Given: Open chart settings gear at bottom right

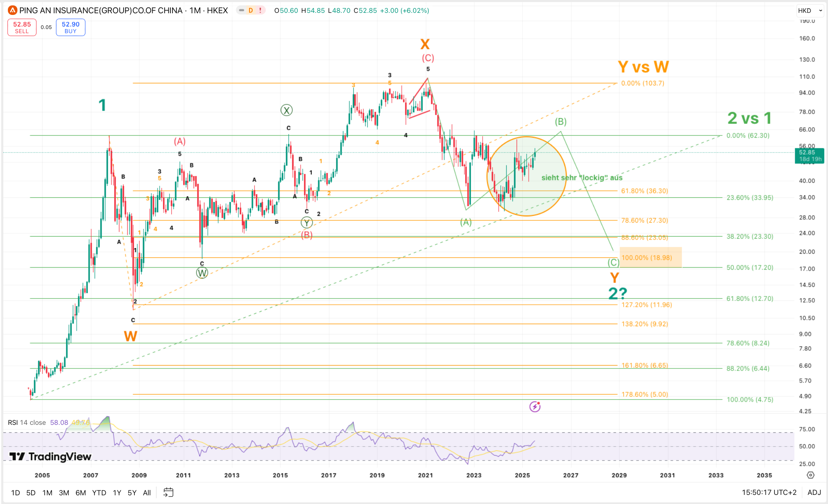Looking at the screenshot, I should [811, 475].
